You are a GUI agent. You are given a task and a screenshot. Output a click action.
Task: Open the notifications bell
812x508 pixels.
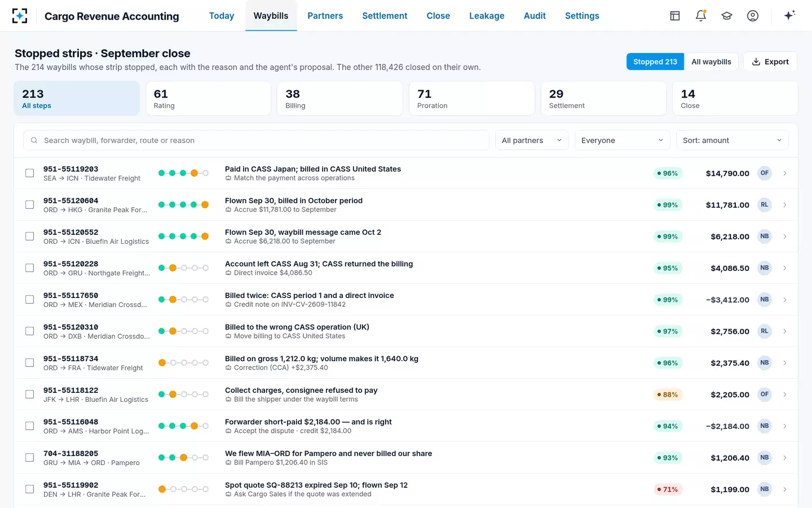point(701,16)
